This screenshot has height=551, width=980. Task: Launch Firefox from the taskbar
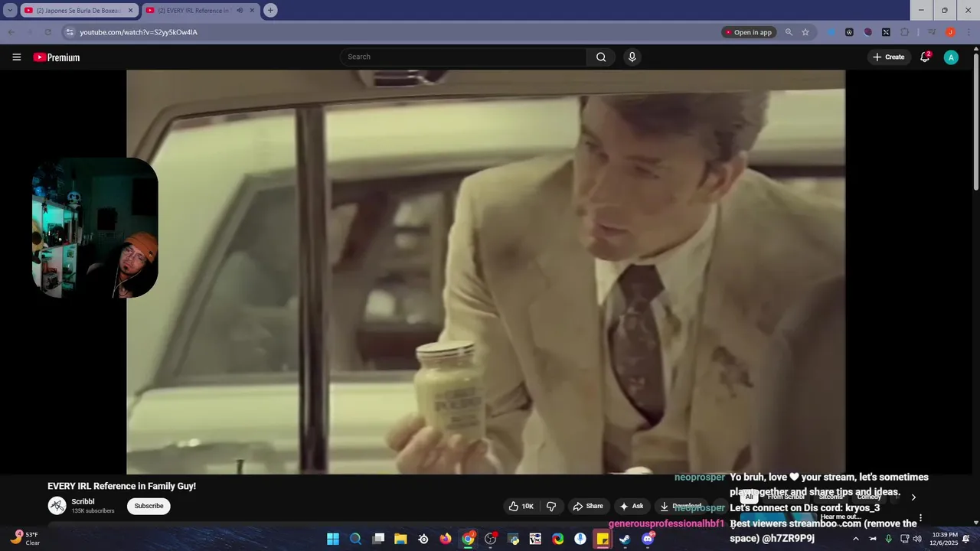coord(446,539)
